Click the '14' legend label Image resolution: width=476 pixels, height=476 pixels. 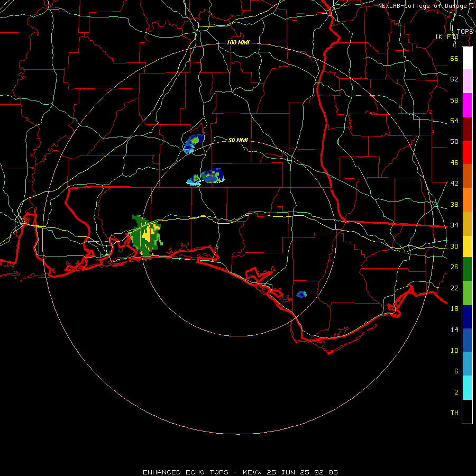pos(454,329)
